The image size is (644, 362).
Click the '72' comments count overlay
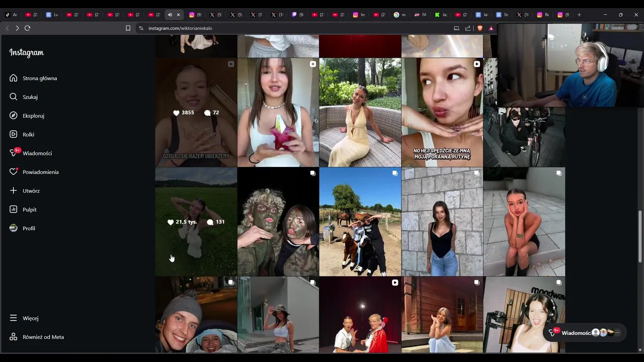[x=212, y=113]
